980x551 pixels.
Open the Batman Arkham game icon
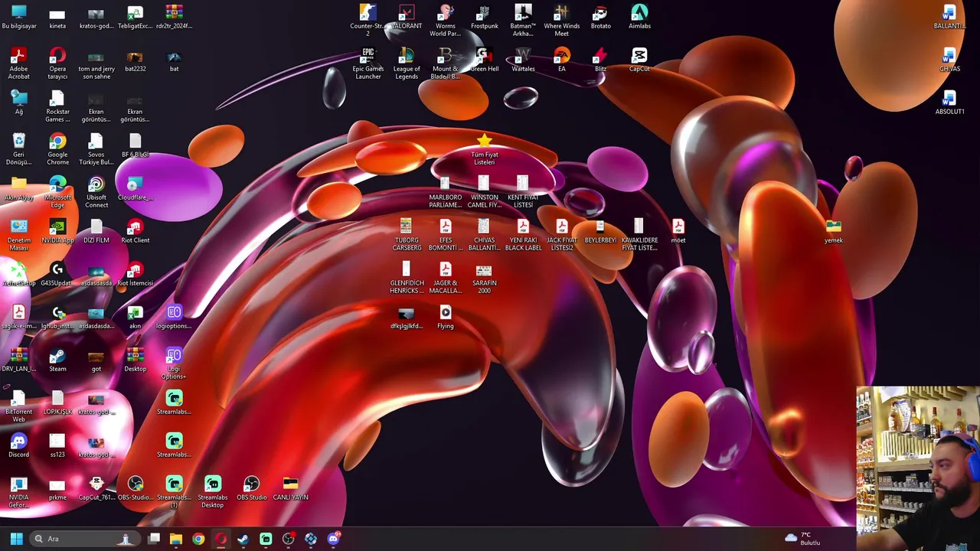(x=523, y=21)
